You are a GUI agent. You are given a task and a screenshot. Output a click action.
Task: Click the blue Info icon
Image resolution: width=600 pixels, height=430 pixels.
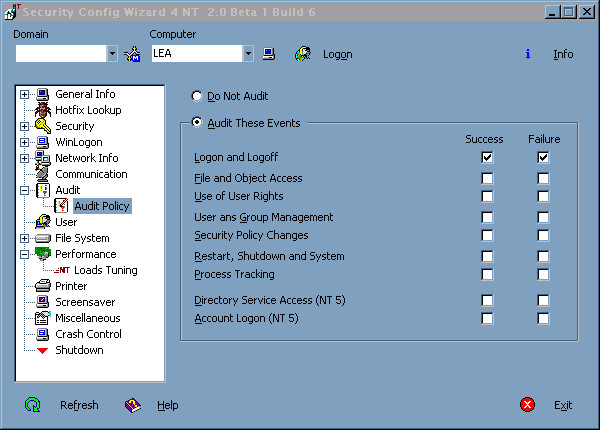click(527, 54)
